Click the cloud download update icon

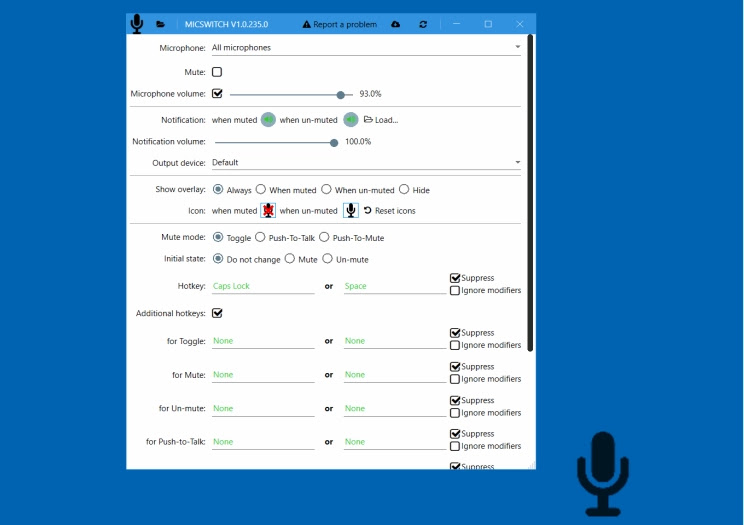tap(395, 24)
